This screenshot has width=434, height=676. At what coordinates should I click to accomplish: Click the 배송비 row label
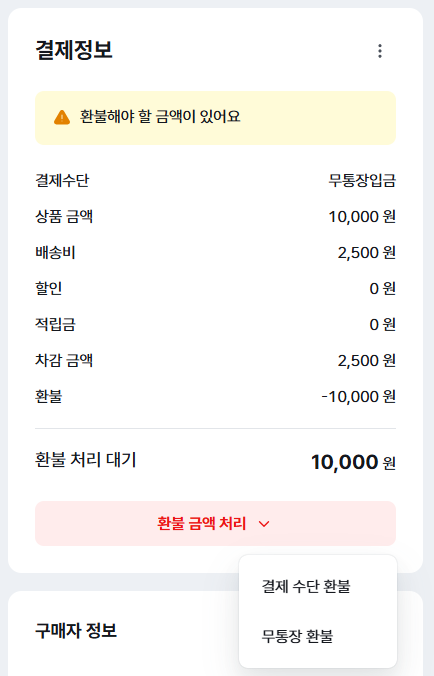[56, 253]
